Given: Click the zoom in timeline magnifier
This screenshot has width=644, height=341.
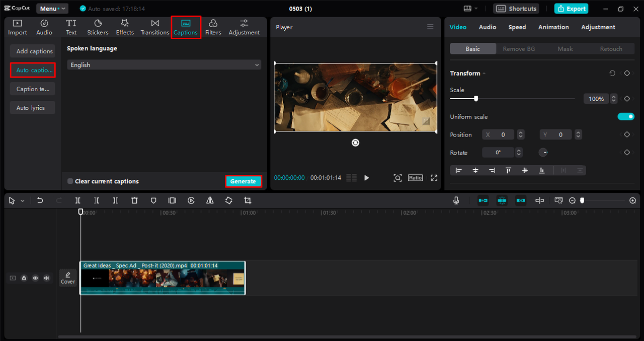Looking at the screenshot, I should [633, 200].
